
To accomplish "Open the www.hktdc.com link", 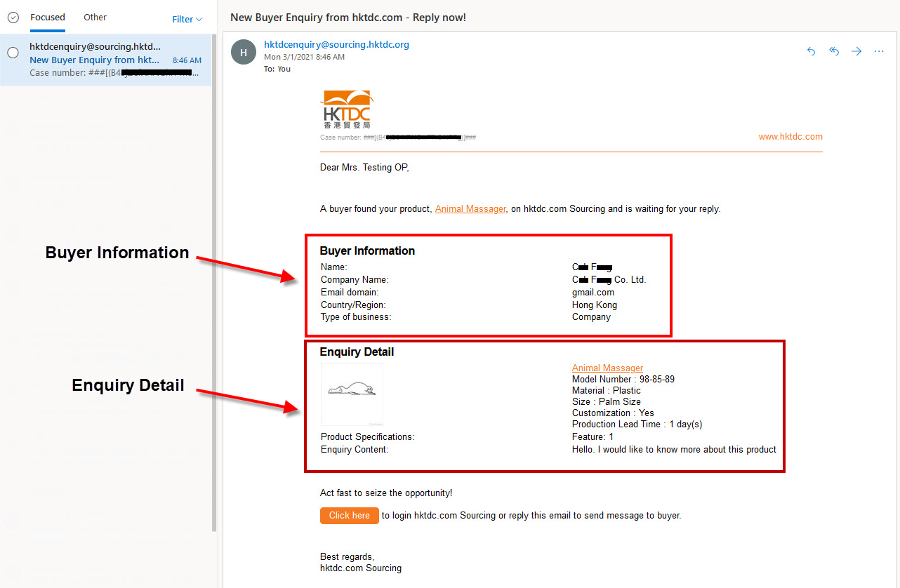I will pyautogui.click(x=790, y=137).
